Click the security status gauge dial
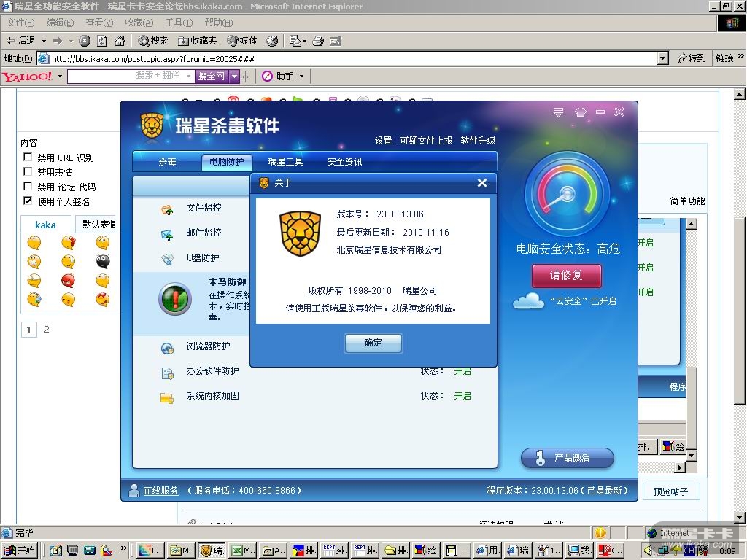The height and width of the screenshot is (560, 747). (x=567, y=194)
